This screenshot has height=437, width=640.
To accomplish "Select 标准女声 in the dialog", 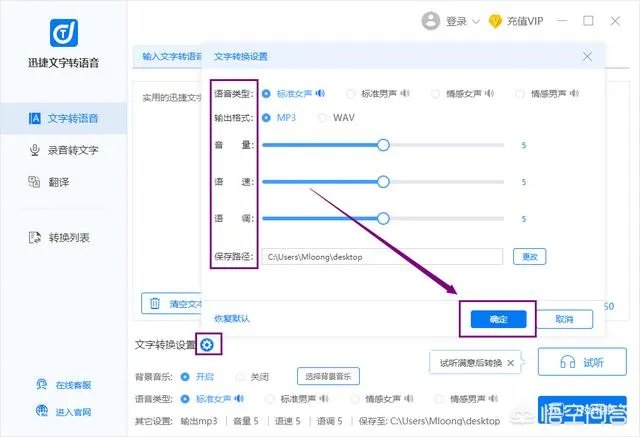I will [x=266, y=94].
